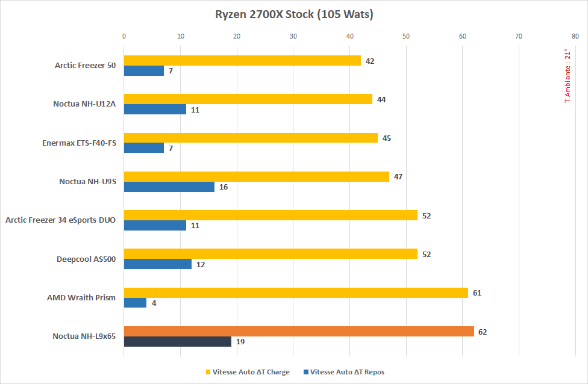Image resolution: width=588 pixels, height=384 pixels.
Task: Click data label 42 for Arctic Freezer 50
Action: [370, 61]
